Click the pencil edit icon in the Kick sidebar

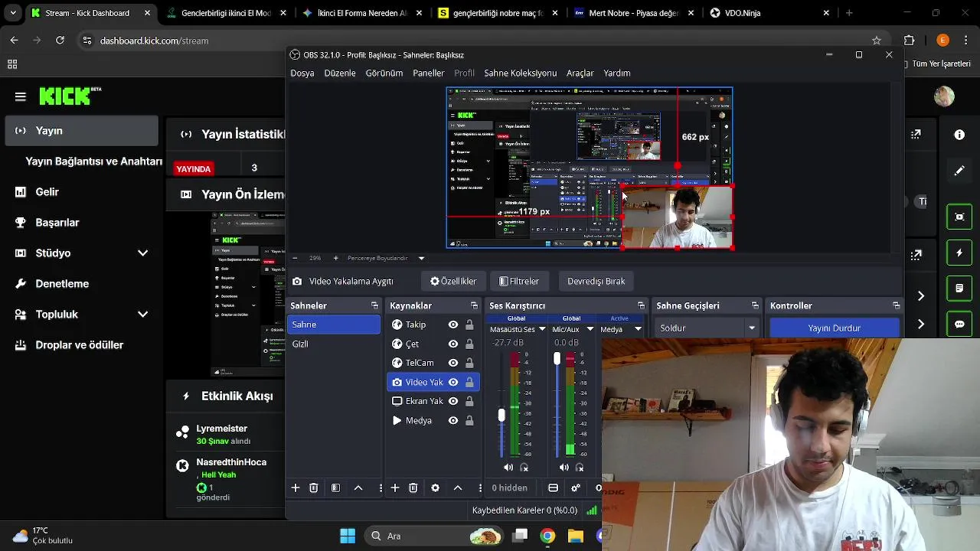tap(959, 171)
